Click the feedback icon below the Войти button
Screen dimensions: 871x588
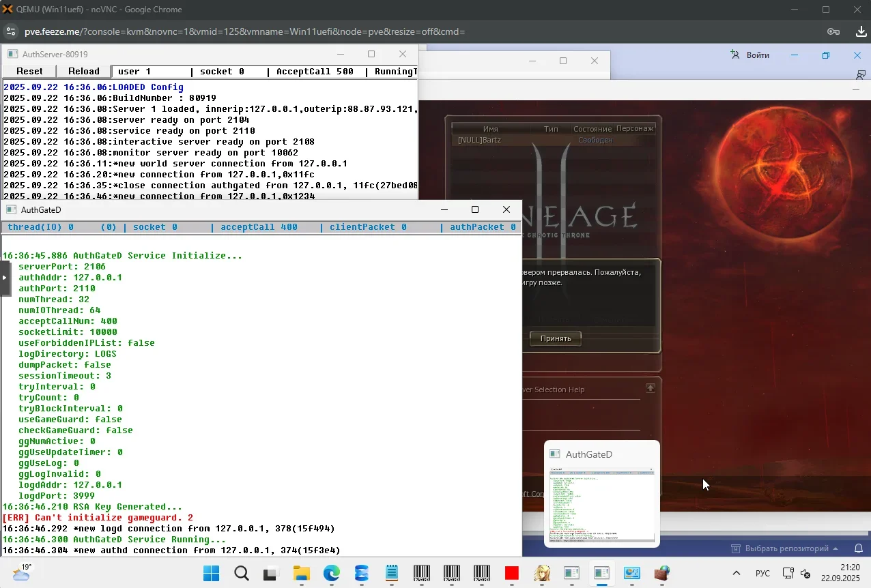click(x=861, y=74)
